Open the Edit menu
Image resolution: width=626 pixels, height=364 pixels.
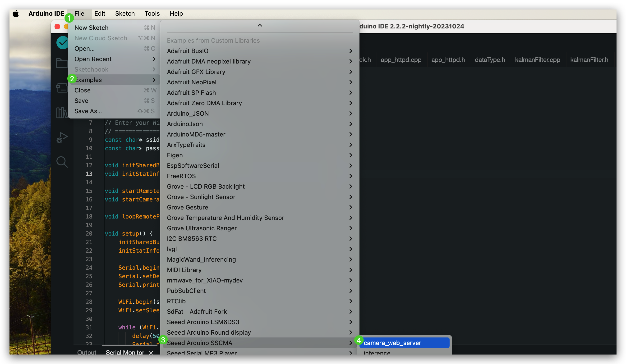[100, 14]
